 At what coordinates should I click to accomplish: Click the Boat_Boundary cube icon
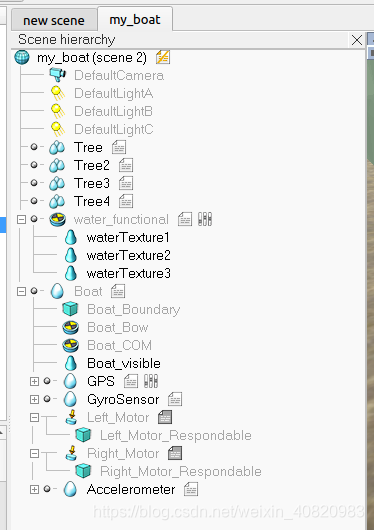[70, 309]
